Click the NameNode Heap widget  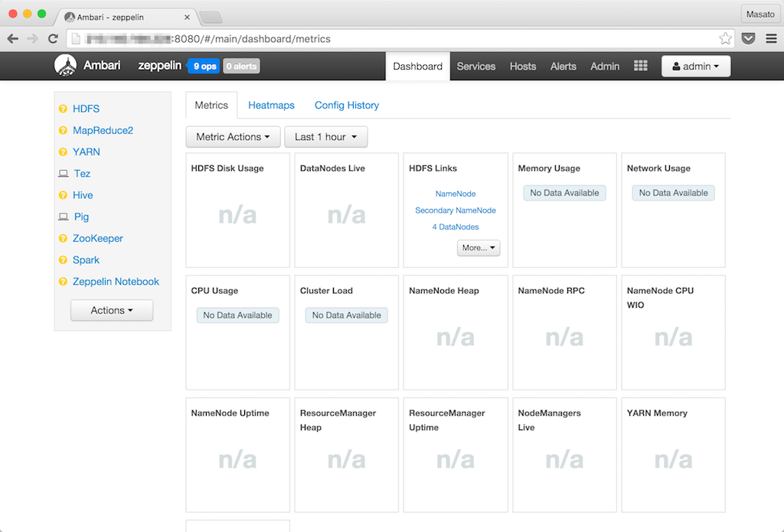[456, 332]
